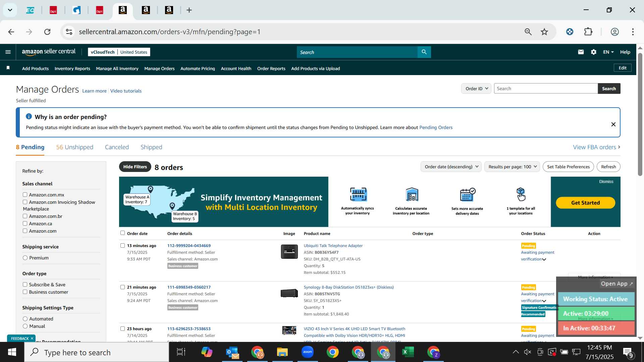Open Inventory Reports menu item
The width and height of the screenshot is (644, 362).
tap(72, 68)
